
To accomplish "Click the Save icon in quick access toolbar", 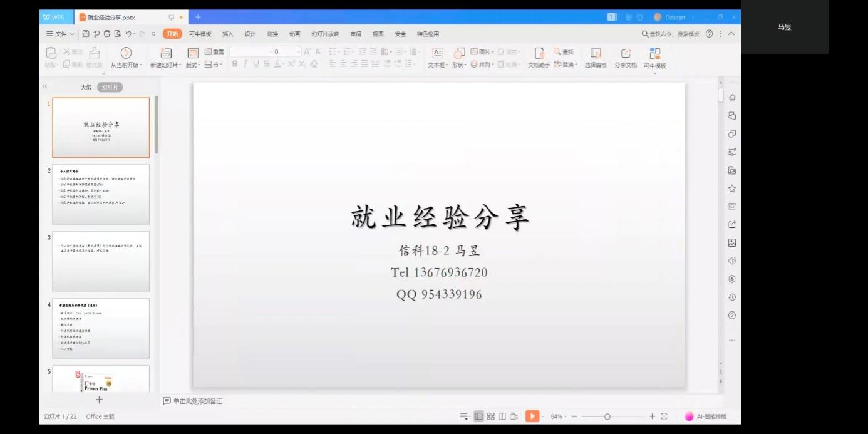I will coord(86,34).
